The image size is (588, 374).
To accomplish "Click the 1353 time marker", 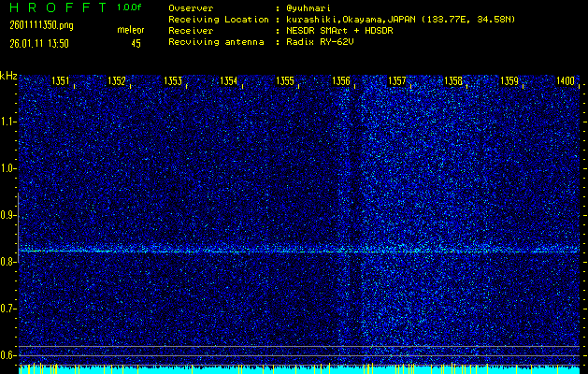I will coord(173,81).
